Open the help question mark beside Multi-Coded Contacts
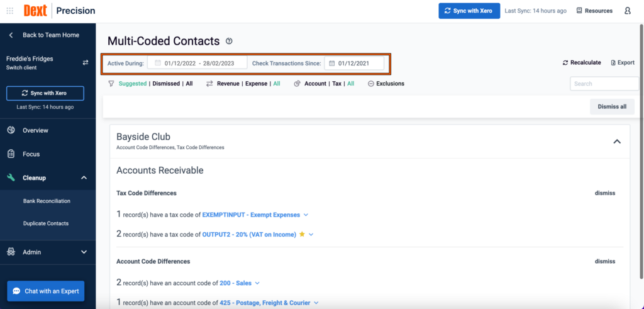The height and width of the screenshot is (309, 644). click(229, 41)
